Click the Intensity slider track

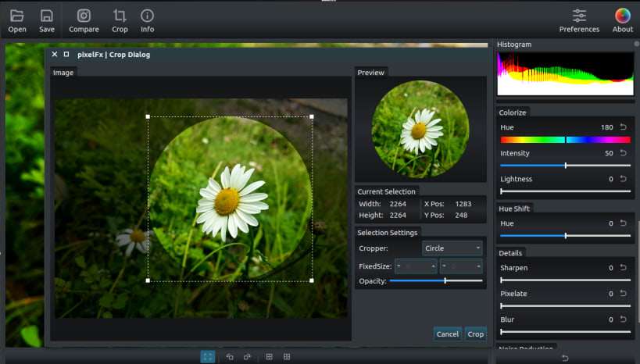click(565, 166)
